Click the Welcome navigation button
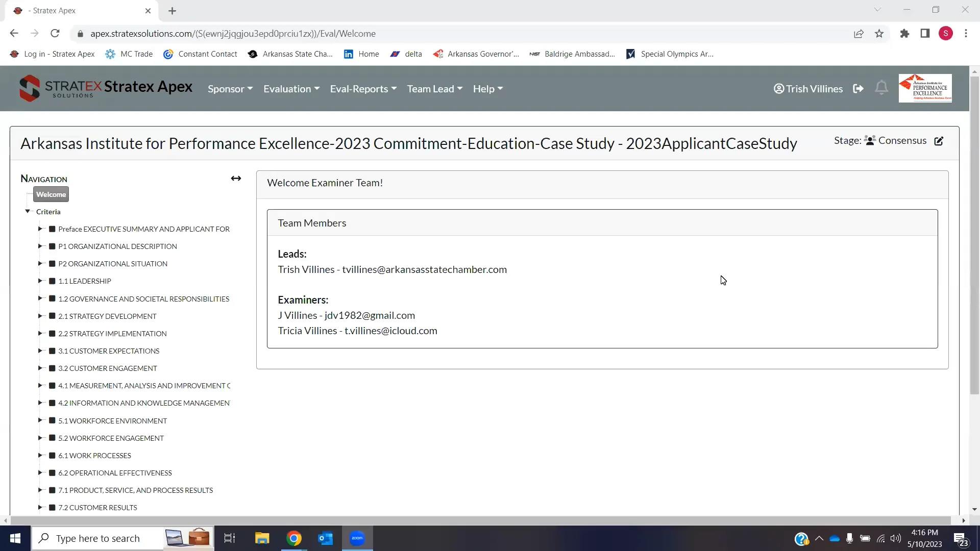This screenshot has height=551, width=980. [x=51, y=194]
